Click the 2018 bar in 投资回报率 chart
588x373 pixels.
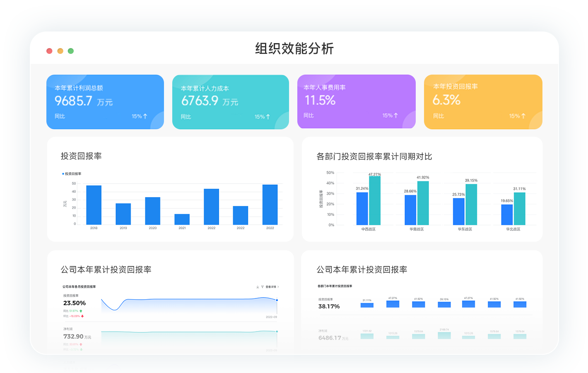pos(94,205)
